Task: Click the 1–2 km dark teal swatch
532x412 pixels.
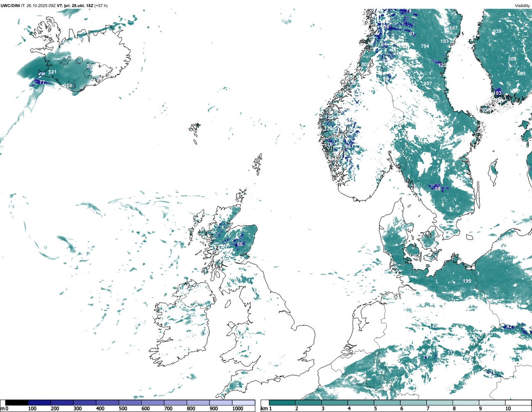Action: (282, 402)
